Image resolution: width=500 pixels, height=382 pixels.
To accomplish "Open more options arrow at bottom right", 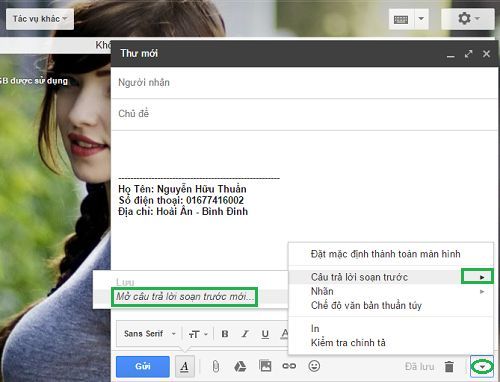I will [482, 366].
